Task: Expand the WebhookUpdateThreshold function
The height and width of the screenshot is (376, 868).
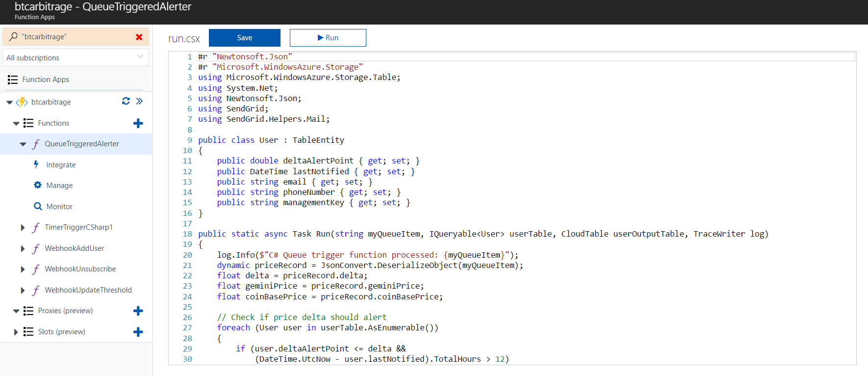Action: [x=23, y=290]
